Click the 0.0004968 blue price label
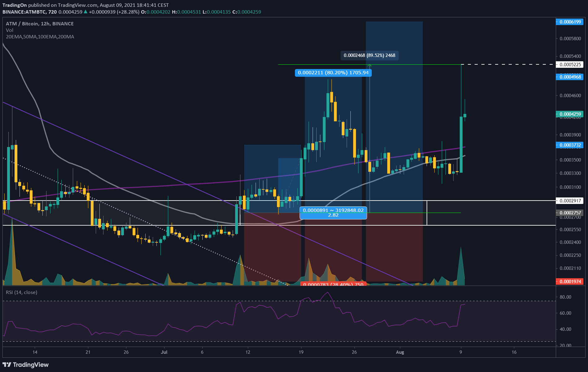Screen dimensions: 588x372 [x=570, y=77]
